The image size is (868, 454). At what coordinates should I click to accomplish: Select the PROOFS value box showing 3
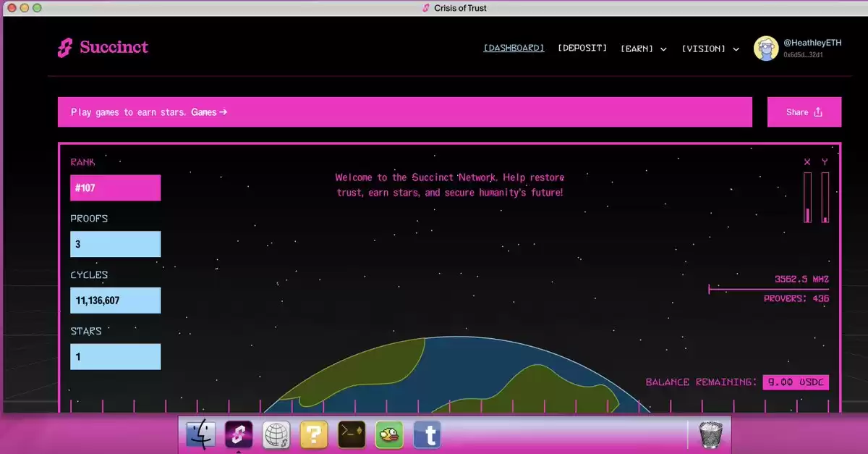(116, 244)
